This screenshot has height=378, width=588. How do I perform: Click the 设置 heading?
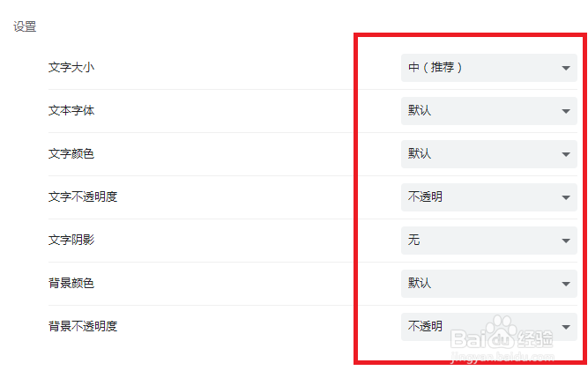(x=25, y=27)
